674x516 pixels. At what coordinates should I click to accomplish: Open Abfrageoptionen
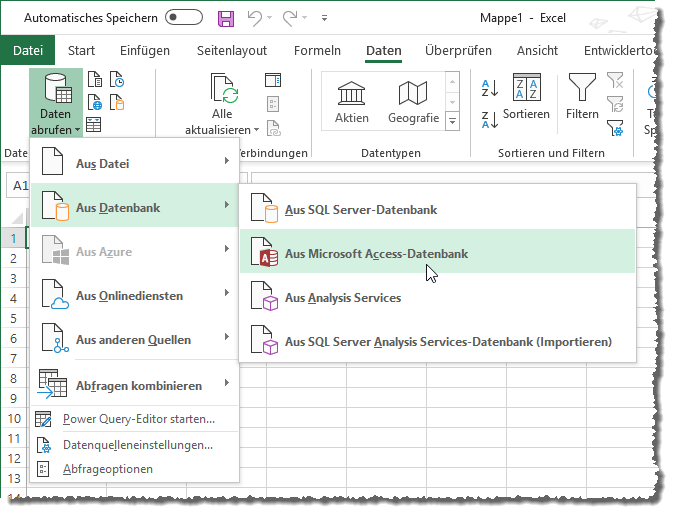(x=135, y=469)
